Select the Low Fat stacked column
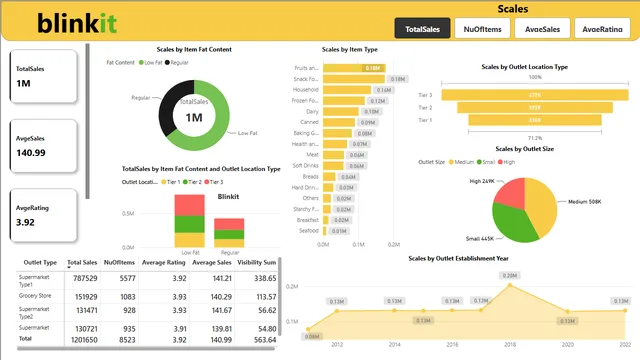 coord(189,221)
